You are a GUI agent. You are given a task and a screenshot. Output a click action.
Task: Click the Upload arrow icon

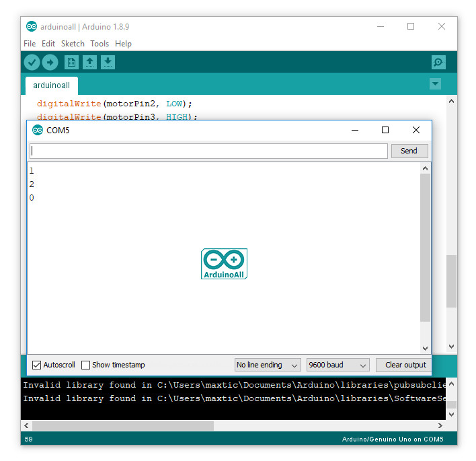tap(50, 63)
